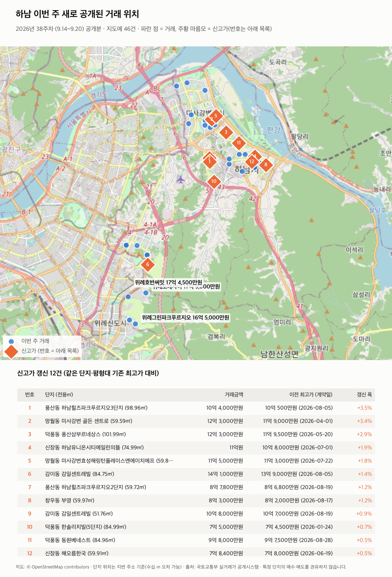Select 신장동 해오름한국 in the table
The width and height of the screenshot is (392, 577).
click(x=77, y=553)
